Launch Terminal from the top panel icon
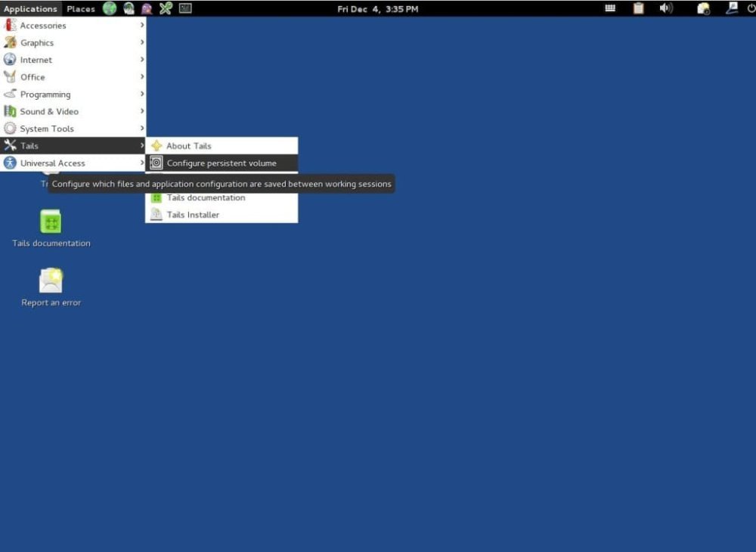The image size is (756, 552). (186, 8)
